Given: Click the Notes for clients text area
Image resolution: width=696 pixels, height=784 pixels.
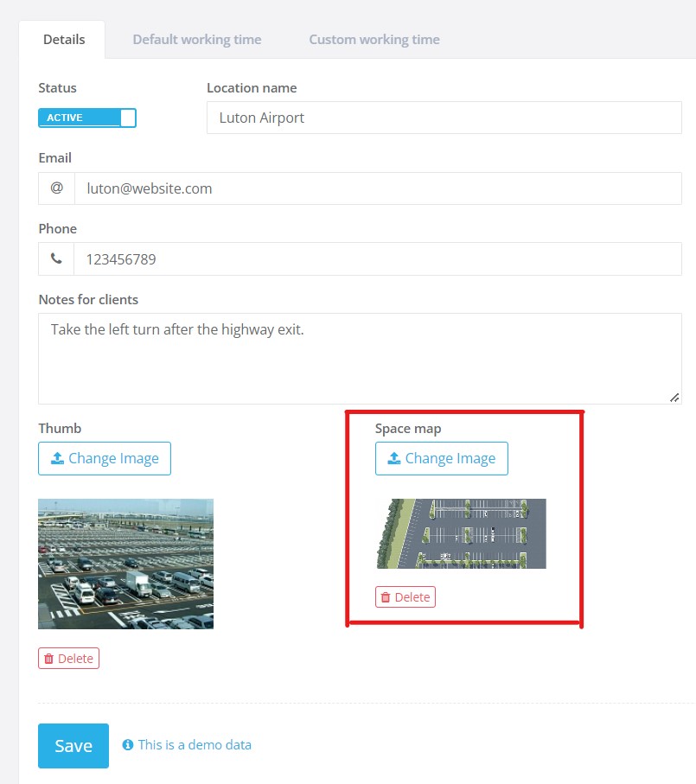Looking at the screenshot, I should 360,359.
